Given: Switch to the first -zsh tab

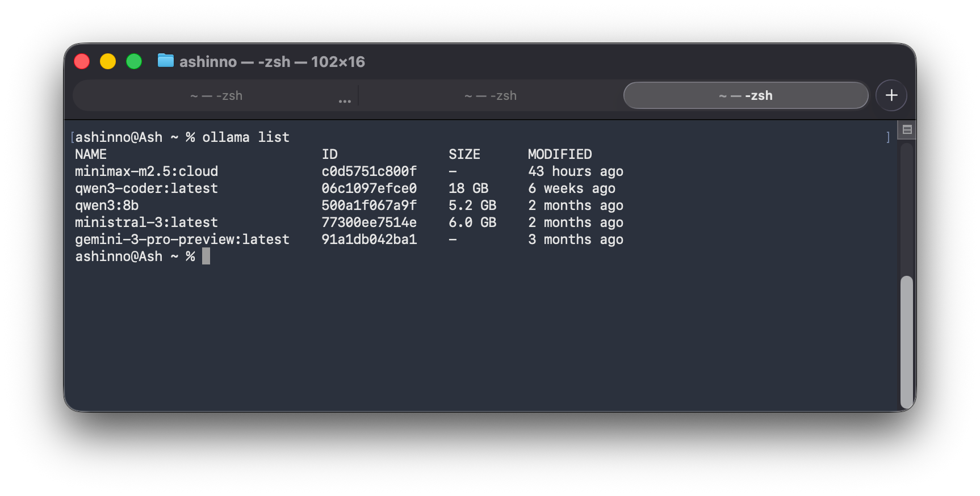Looking at the screenshot, I should pyautogui.click(x=216, y=95).
